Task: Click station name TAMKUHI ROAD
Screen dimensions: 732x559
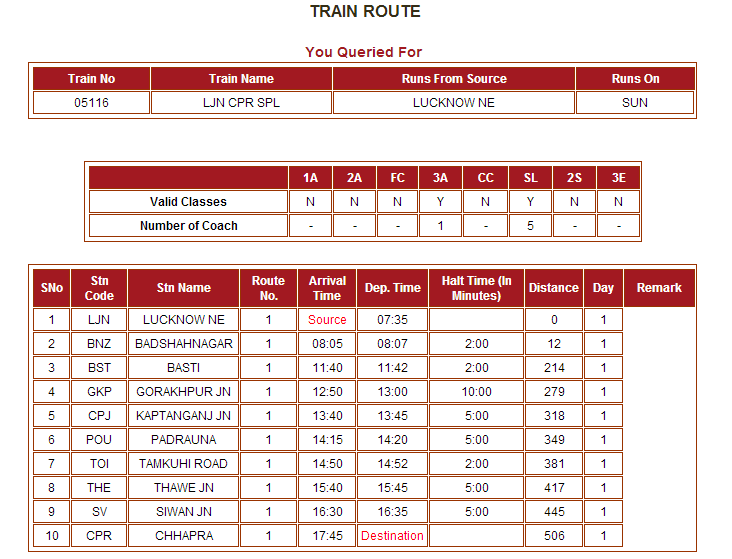Action: coord(183,464)
